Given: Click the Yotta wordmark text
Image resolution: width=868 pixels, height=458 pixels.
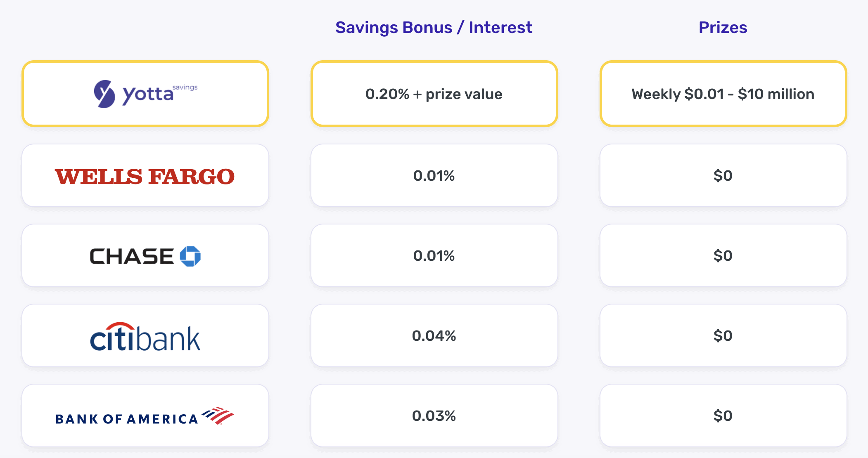Looking at the screenshot, I should coord(148,95).
